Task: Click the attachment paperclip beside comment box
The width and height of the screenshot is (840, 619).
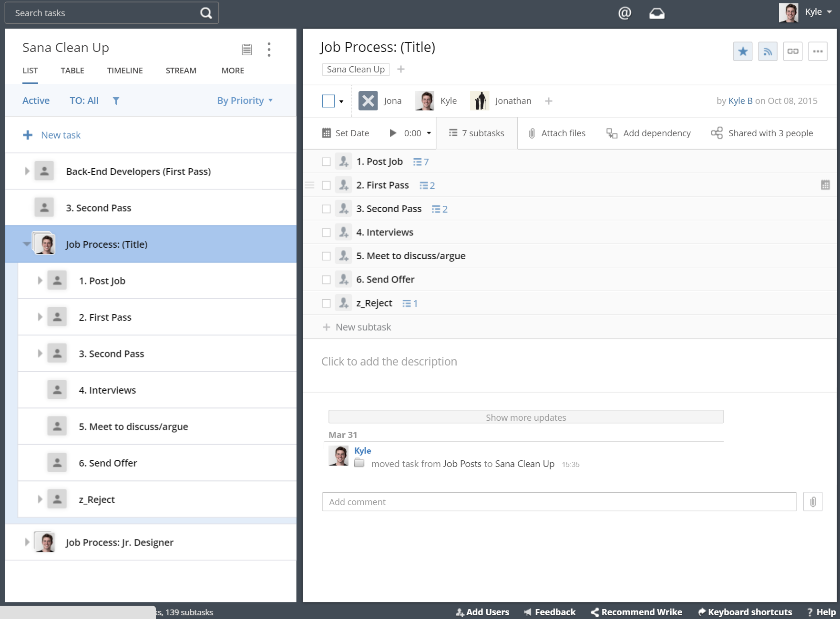Action: [812, 502]
